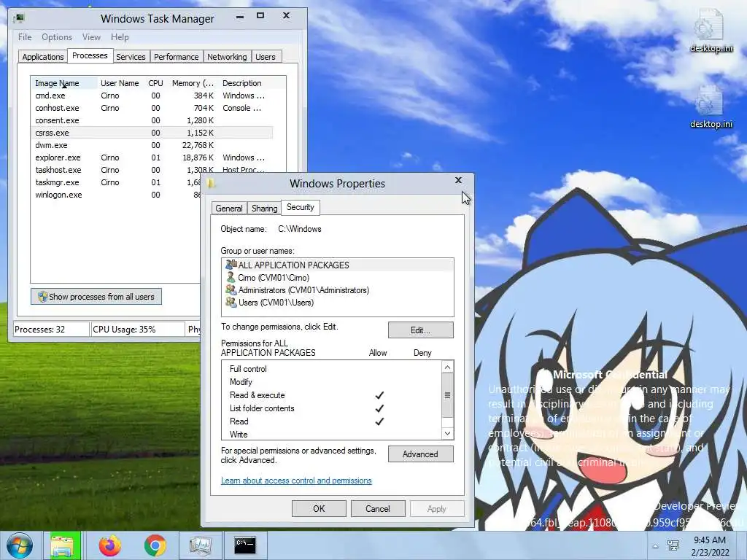Viewport: 747px width, 560px height.
Task: Click Cancel in Windows Properties
Action: [377, 508]
